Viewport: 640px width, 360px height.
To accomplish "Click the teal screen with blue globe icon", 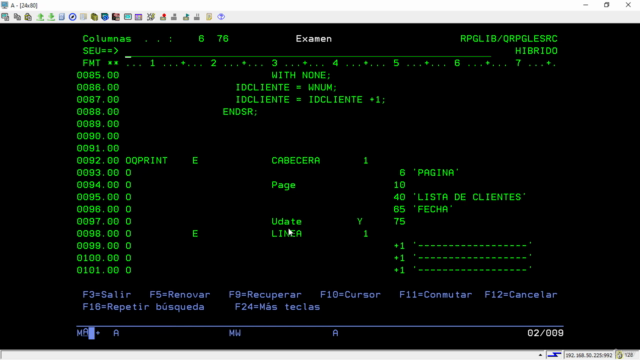I will (x=105, y=17).
